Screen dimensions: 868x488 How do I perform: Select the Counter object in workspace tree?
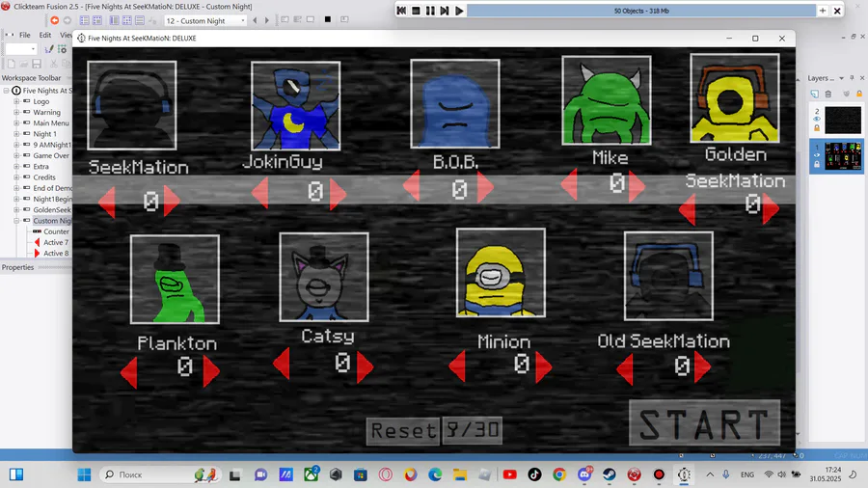57,231
